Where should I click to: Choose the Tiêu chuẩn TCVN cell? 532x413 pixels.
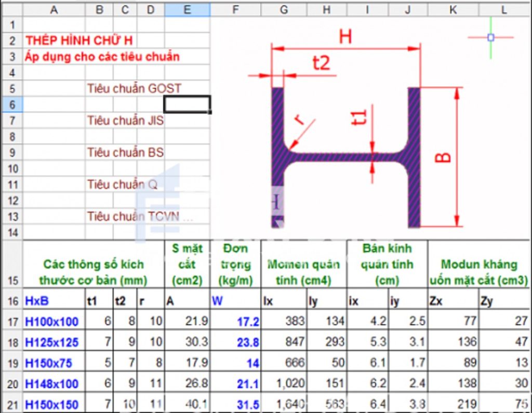139,216
